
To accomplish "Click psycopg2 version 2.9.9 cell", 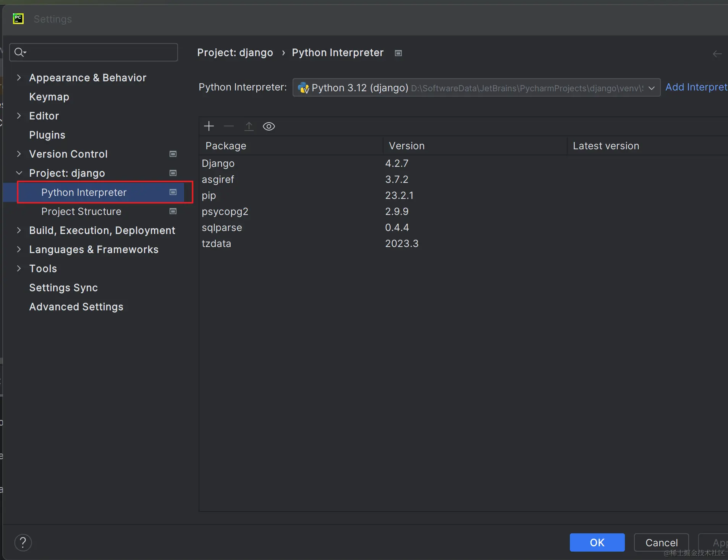I will tap(397, 211).
